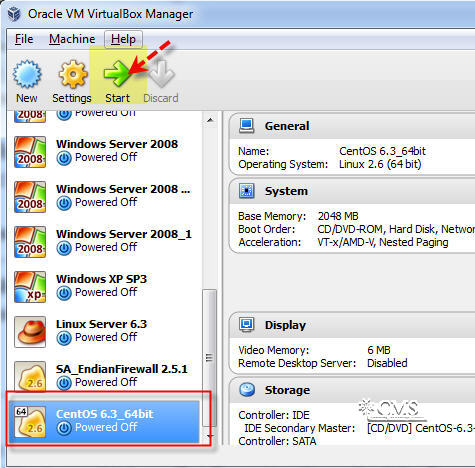Select the Windows XP SP3 entry name
The image size is (475, 468).
[x=101, y=279]
